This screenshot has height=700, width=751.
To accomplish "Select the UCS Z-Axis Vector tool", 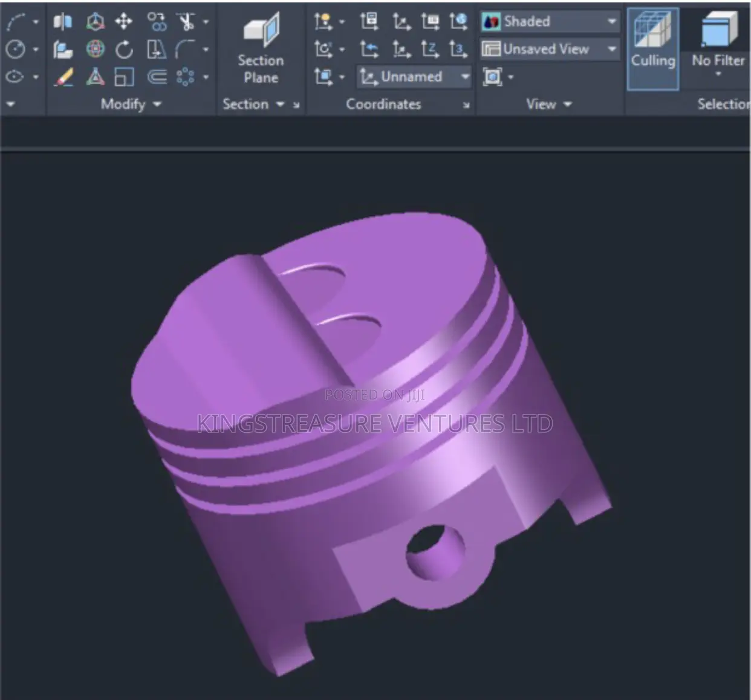I will click(x=430, y=50).
